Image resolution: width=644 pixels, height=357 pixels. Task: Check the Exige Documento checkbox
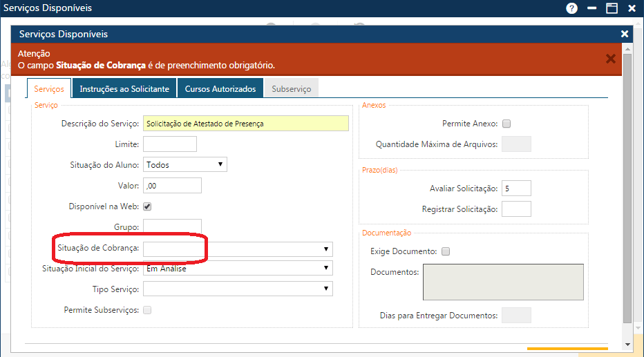click(x=446, y=251)
